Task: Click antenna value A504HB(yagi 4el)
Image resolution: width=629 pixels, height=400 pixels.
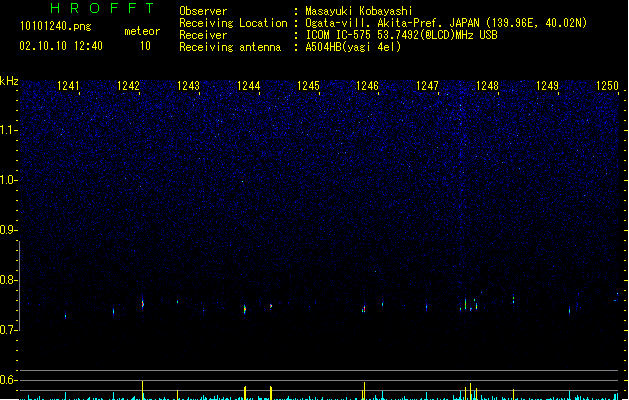Action: pos(353,47)
